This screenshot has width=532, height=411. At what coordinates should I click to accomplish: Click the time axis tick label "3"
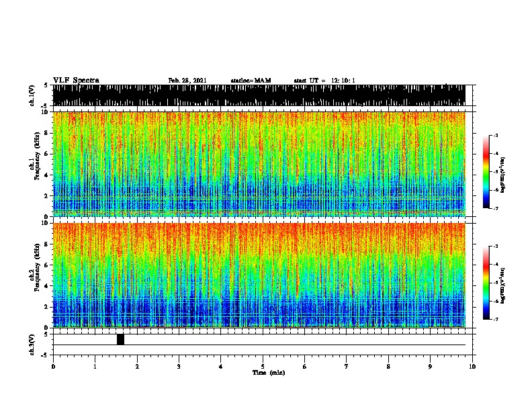coord(179,367)
